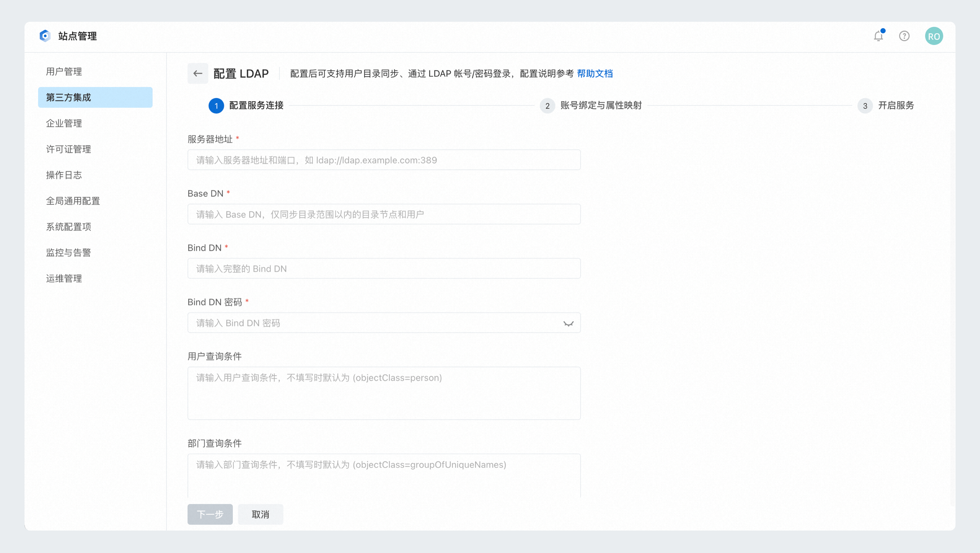Toggle Bind DN password visibility
980x553 pixels.
568,323
